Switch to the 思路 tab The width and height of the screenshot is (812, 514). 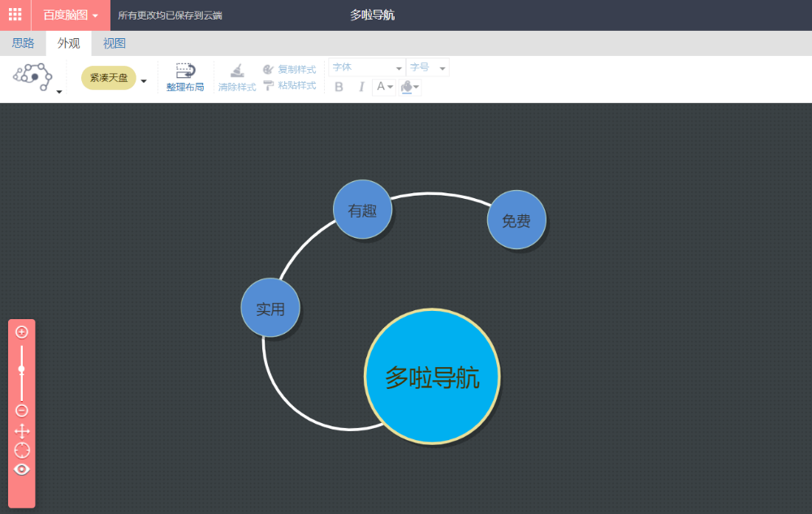(23, 43)
